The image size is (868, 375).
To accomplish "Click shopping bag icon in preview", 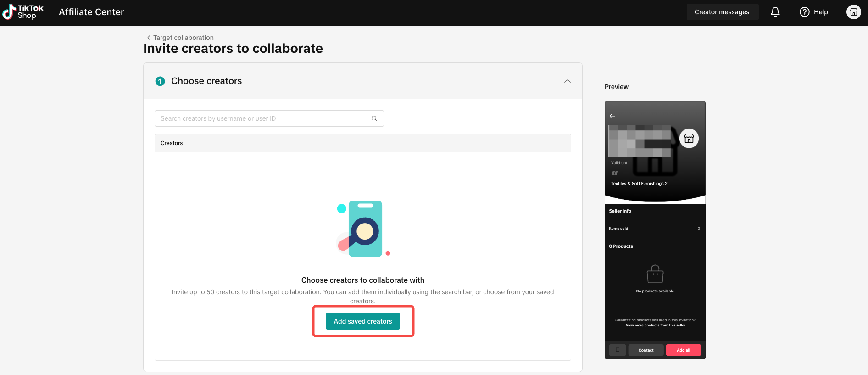I will [655, 274].
